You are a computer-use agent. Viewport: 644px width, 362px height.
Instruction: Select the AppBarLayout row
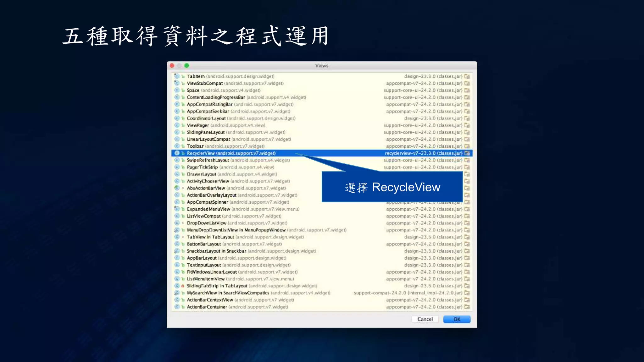point(322,258)
